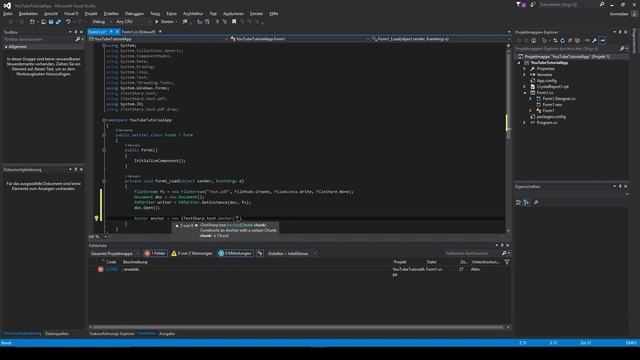
Task: Click the red error icon in the error row
Action: 100,269
